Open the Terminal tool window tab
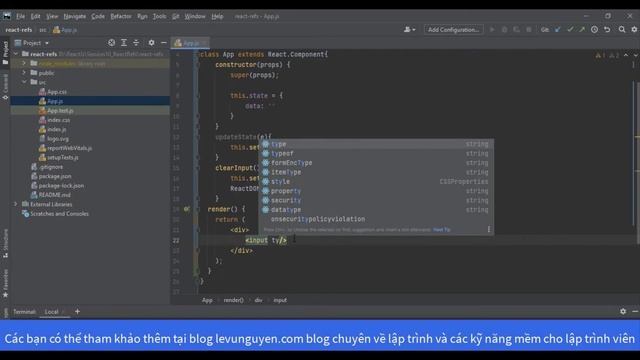Image resolution: width=640 pixels, height=360 pixels. point(24,312)
